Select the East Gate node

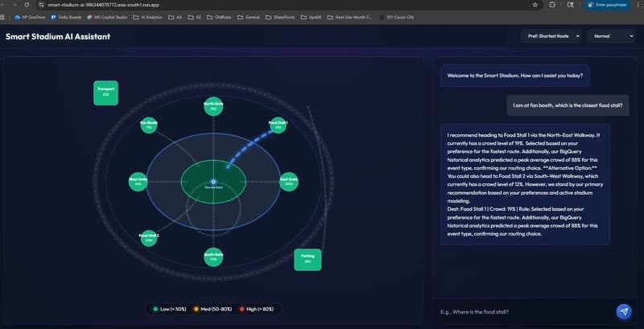[x=289, y=182]
